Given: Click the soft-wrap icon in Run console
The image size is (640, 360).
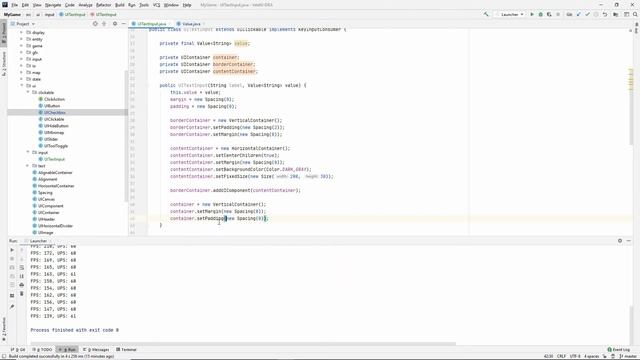Looking at the screenshot, I should (22, 267).
